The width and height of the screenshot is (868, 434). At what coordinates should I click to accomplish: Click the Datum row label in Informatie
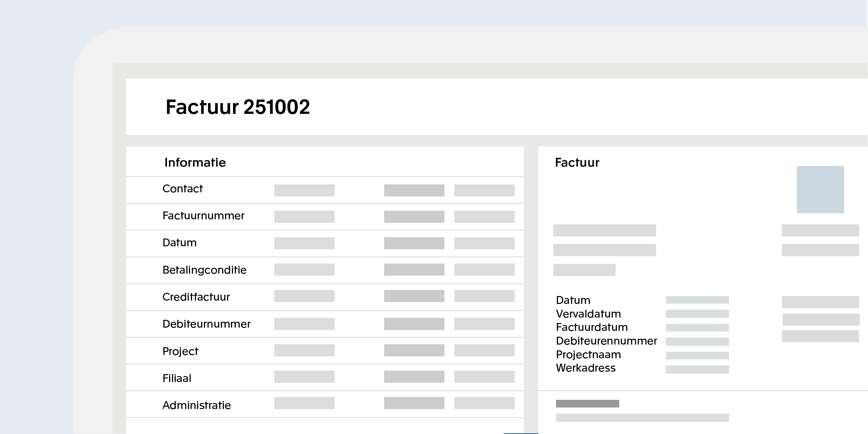click(179, 243)
